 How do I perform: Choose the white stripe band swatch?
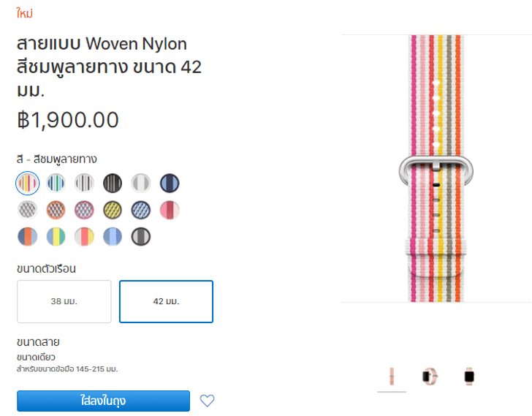pyautogui.click(x=141, y=184)
